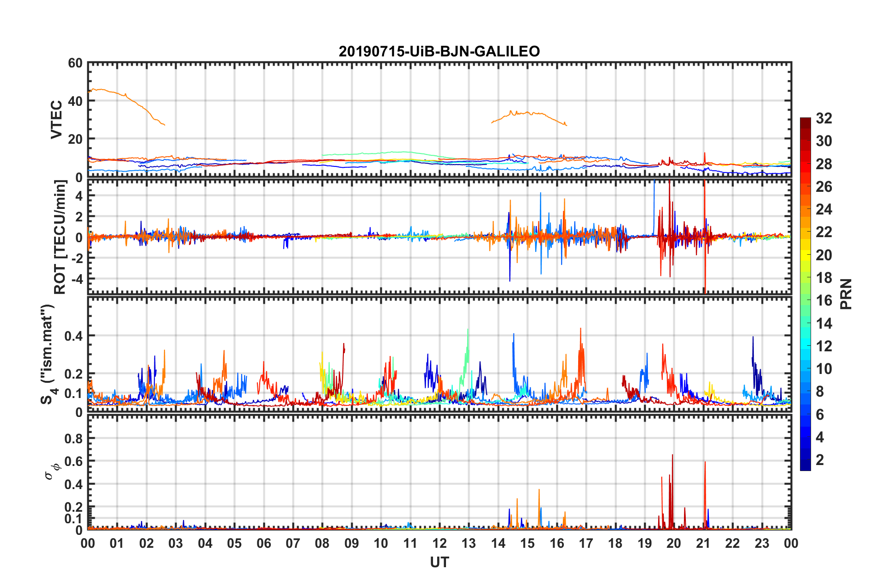Image resolution: width=879 pixels, height=588 pixels.
Task: Click the 60 tick on VTEC axis
Action: coord(75,63)
